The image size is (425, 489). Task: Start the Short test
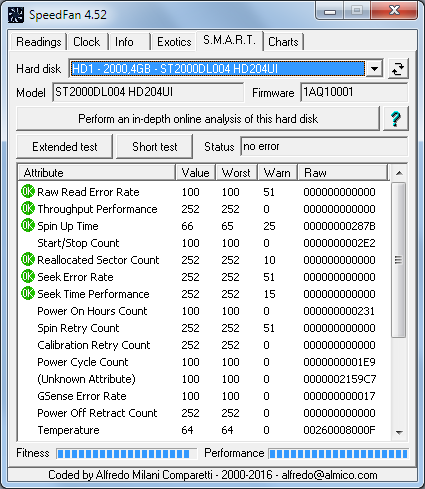[155, 147]
